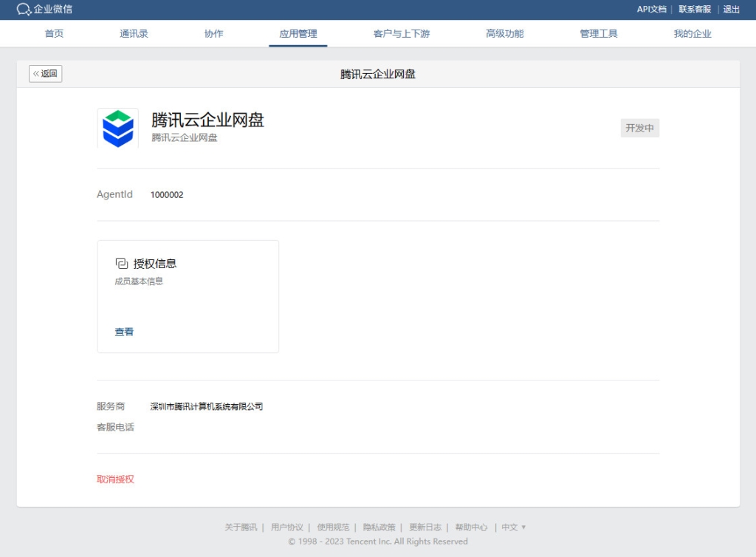This screenshot has width=756, height=557.
Task: Expand the 中文 language dropdown
Action: pyautogui.click(x=514, y=527)
